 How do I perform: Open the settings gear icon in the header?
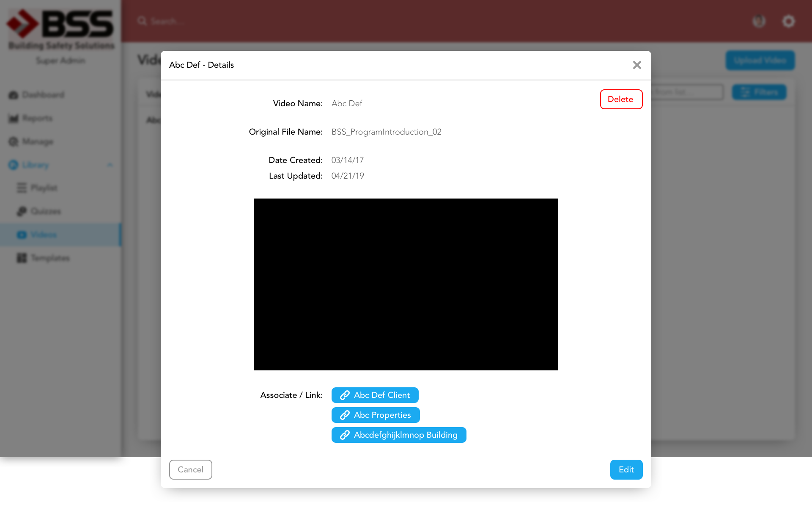click(788, 21)
